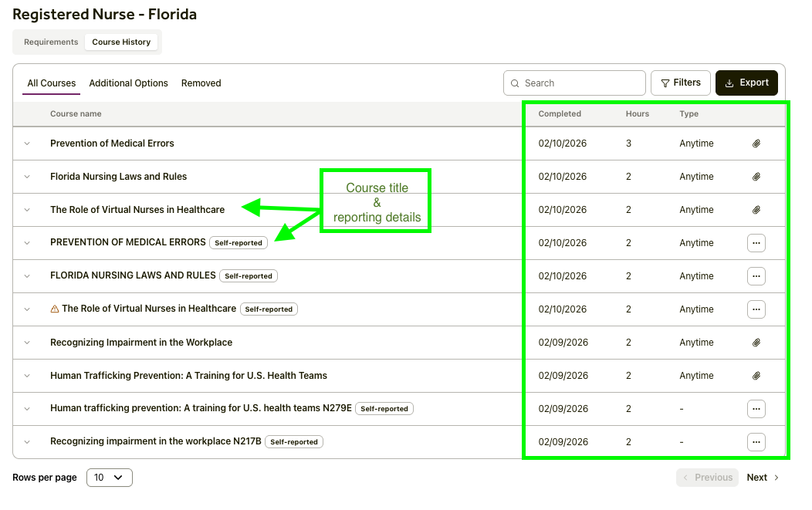Open attachment for Prevention of Medical Errors
This screenshot has height=510, width=812.
(x=756, y=144)
